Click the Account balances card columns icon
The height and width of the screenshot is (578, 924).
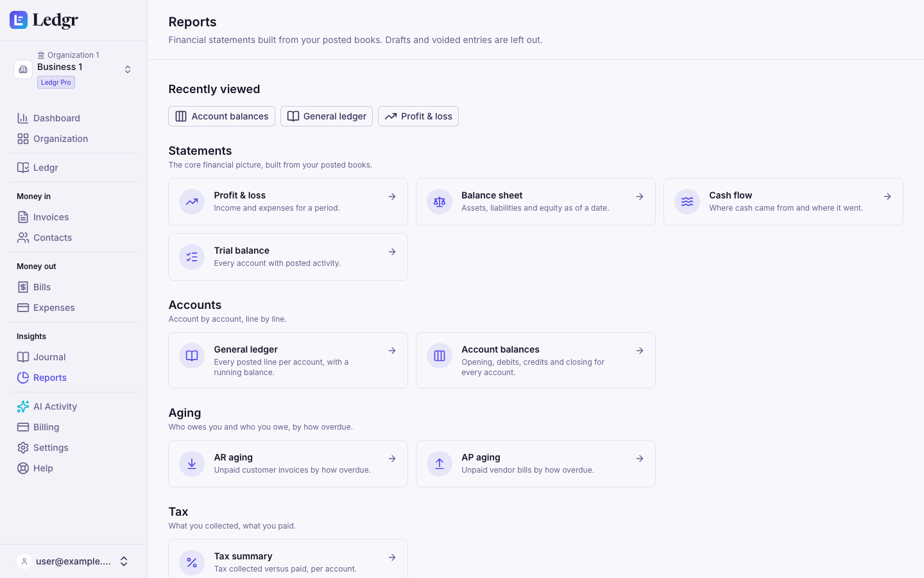pos(440,356)
